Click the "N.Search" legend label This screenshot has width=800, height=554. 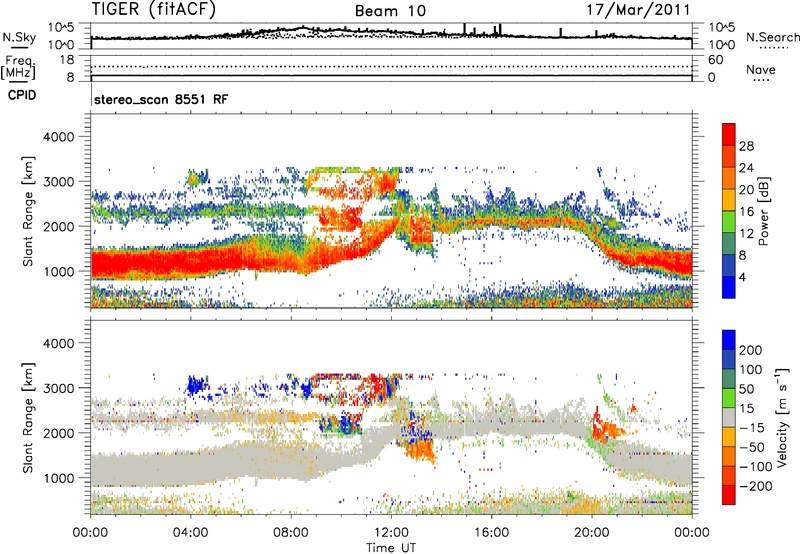click(x=773, y=37)
